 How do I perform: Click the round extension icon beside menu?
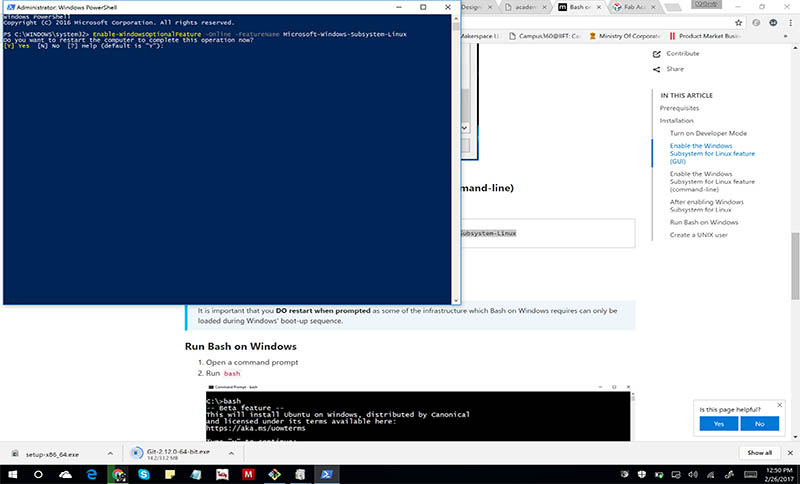(773, 22)
